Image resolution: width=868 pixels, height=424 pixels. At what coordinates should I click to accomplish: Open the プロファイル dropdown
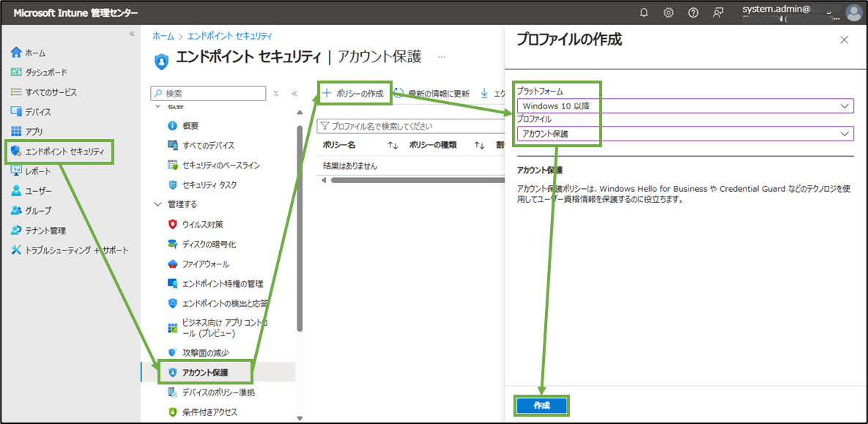point(685,133)
